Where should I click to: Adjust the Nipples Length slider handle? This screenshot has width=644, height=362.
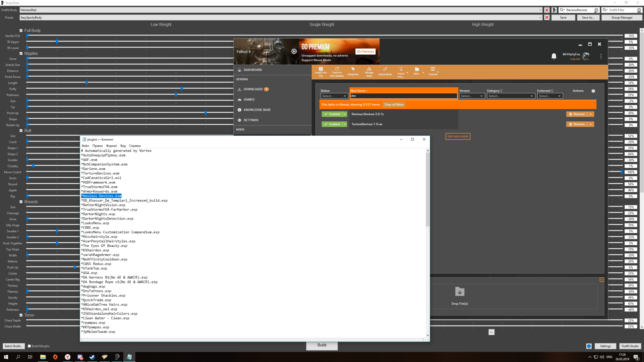tap(87, 82)
